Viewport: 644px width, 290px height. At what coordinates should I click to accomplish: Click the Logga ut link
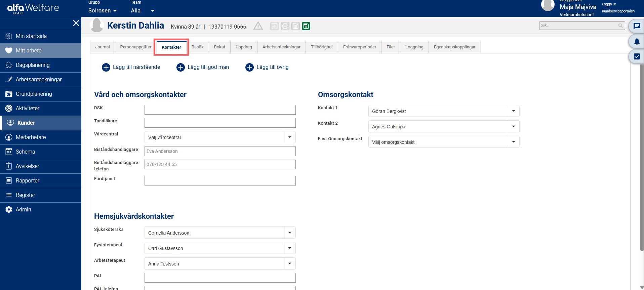pos(609,4)
